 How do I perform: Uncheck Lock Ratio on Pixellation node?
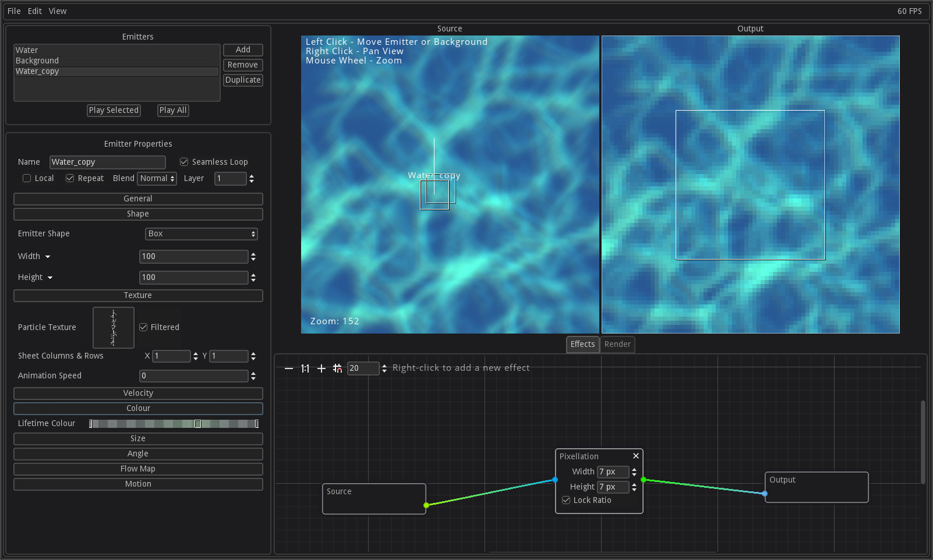(566, 500)
